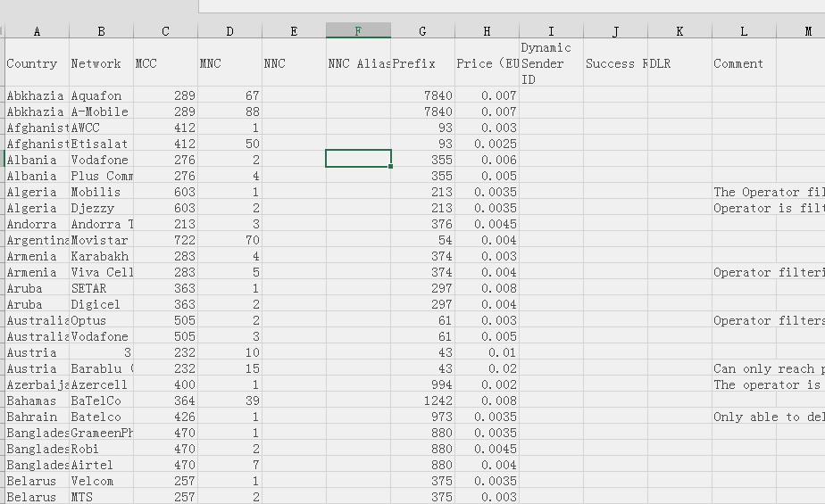
Task: Click the 'Etisalat' network cell
Action: 101,144
